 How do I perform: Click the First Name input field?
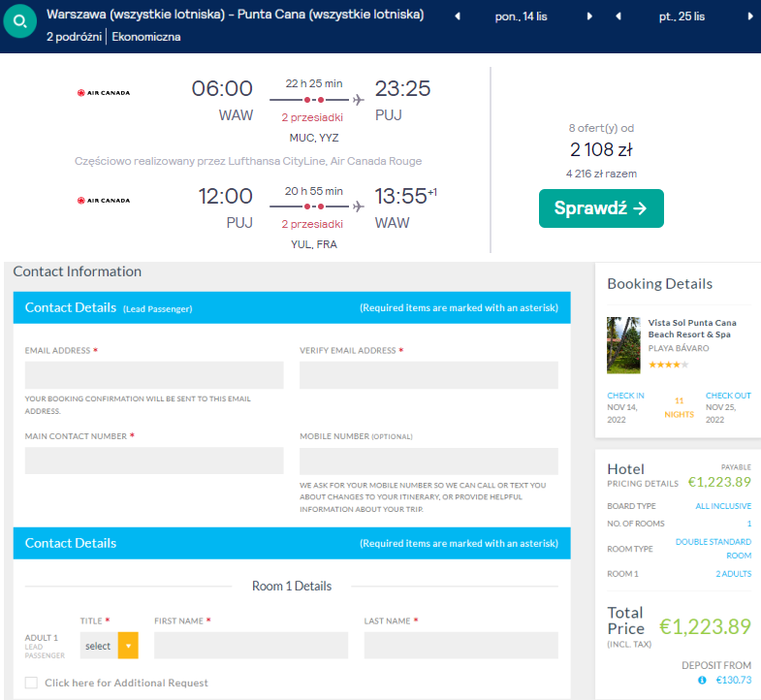pos(251,645)
